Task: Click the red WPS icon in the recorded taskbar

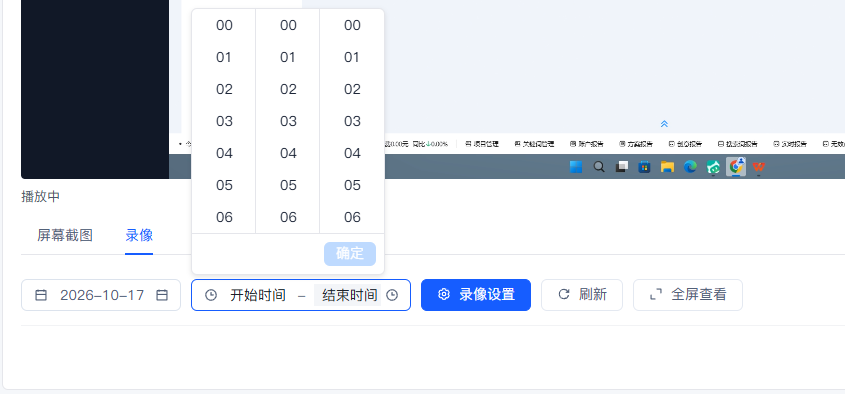Action: [x=759, y=167]
